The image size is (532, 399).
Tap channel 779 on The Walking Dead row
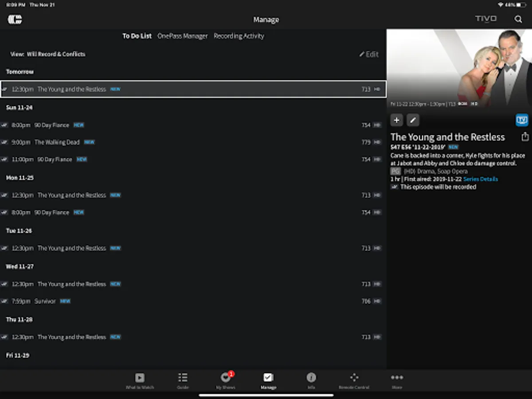tap(366, 142)
